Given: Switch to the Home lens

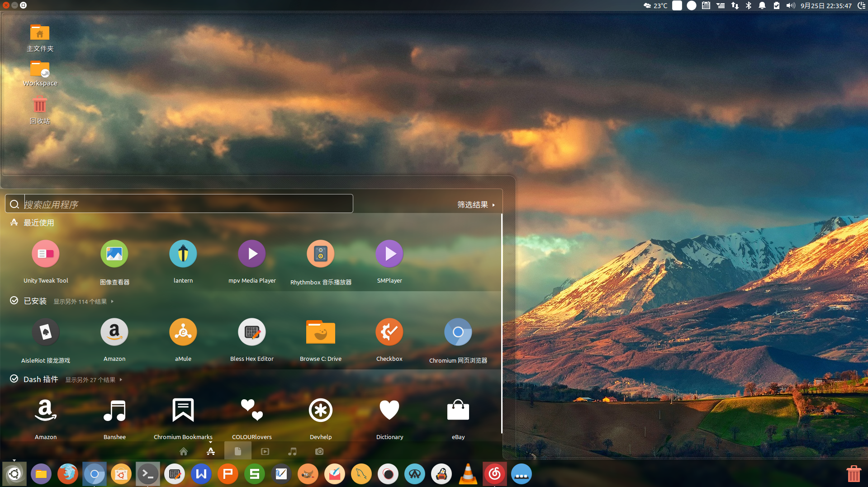Looking at the screenshot, I should tap(184, 451).
